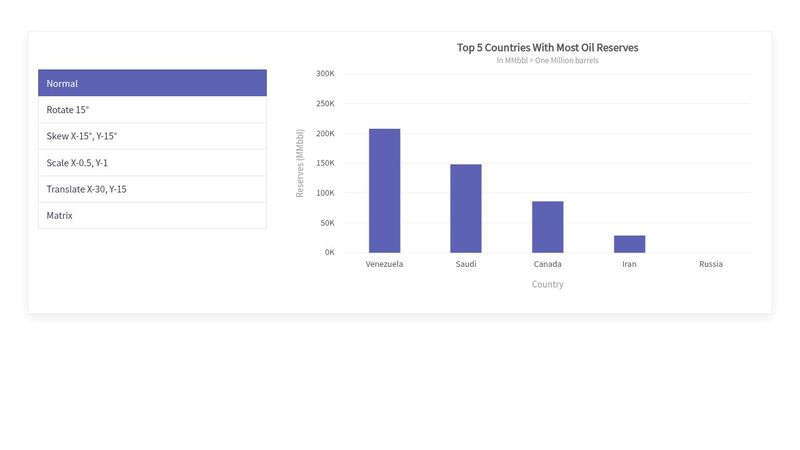The image size is (800, 450).
Task: Select Translate X-30, Y-15 item
Action: 152,189
